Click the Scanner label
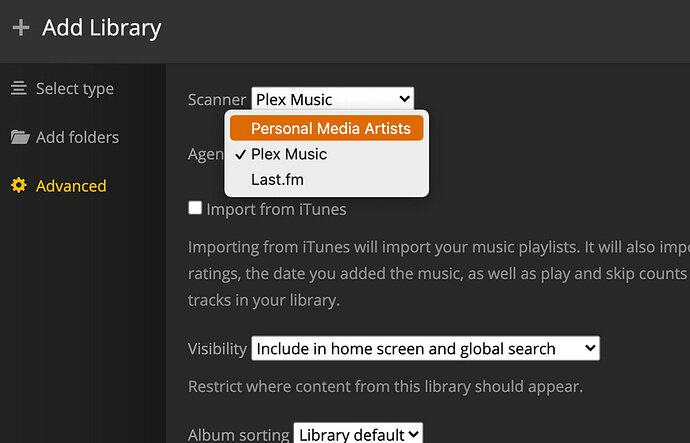This screenshot has height=443, width=690. point(217,100)
